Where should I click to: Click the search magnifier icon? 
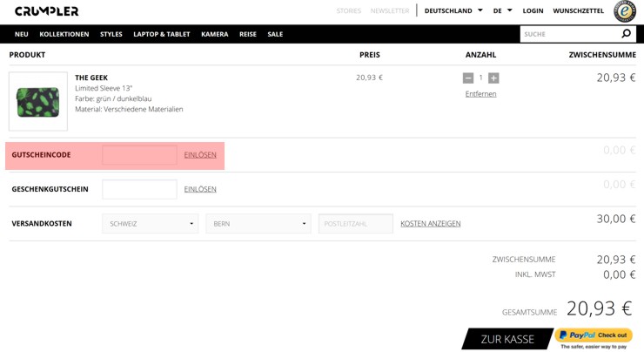pos(626,34)
